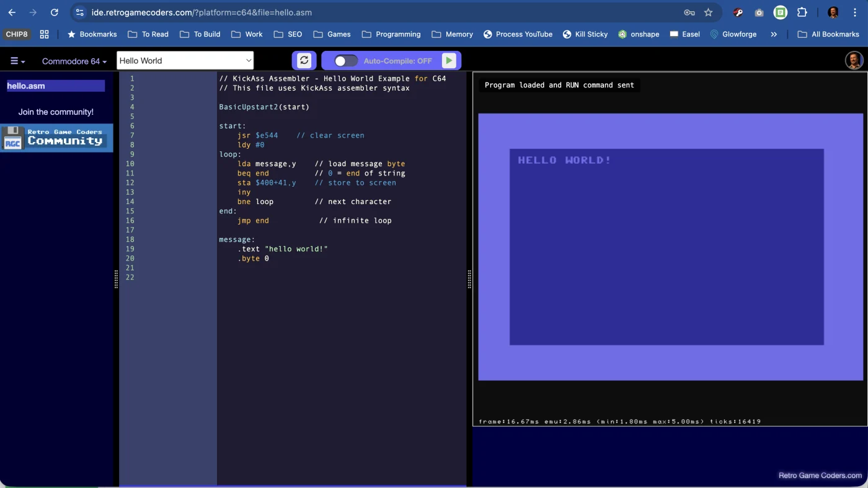Image resolution: width=868 pixels, height=488 pixels.
Task: Toggle the Auto-Compile switch on
Action: coord(346,61)
